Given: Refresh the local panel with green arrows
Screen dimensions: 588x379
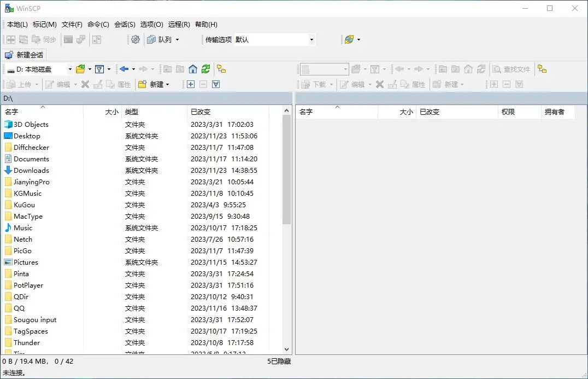Looking at the screenshot, I should tap(205, 69).
